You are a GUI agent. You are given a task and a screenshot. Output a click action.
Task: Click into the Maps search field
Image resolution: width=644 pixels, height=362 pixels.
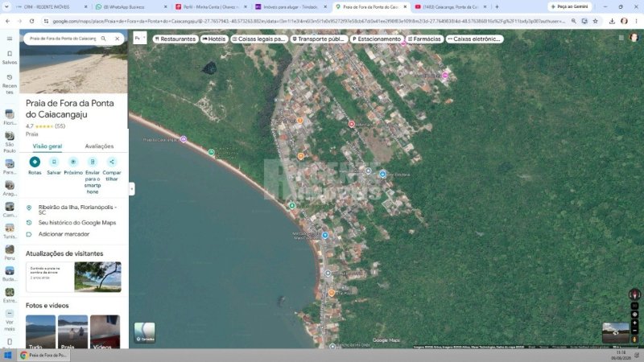pos(63,39)
